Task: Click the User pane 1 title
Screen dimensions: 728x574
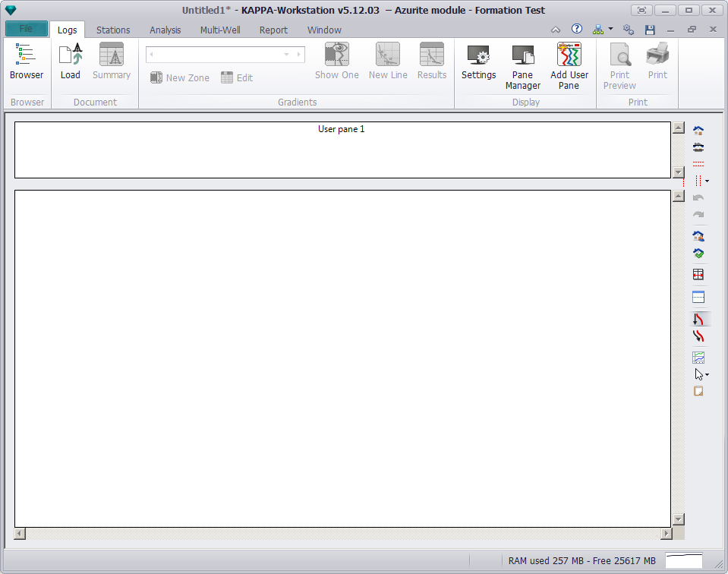Action: click(342, 129)
